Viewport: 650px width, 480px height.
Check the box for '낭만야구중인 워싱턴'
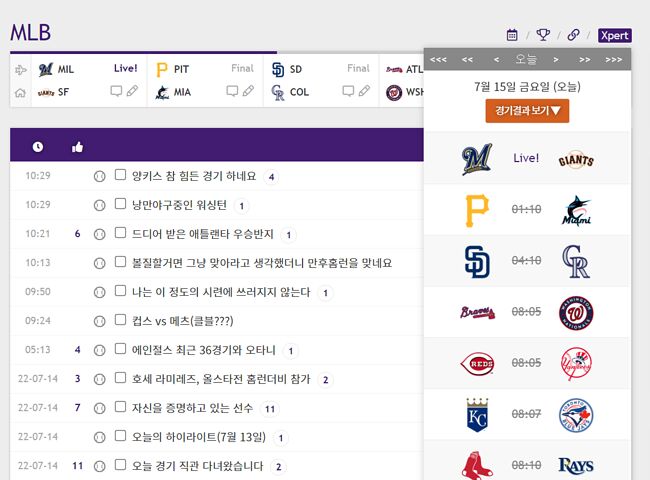(120, 204)
